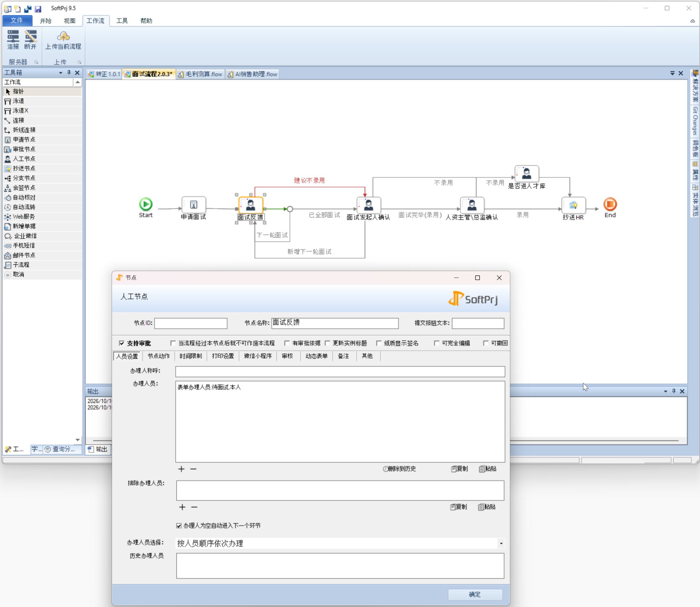Viewport: 700px width, 607px height.
Task: Select the 折线连接 polyline connector tool
Action: click(x=42, y=130)
